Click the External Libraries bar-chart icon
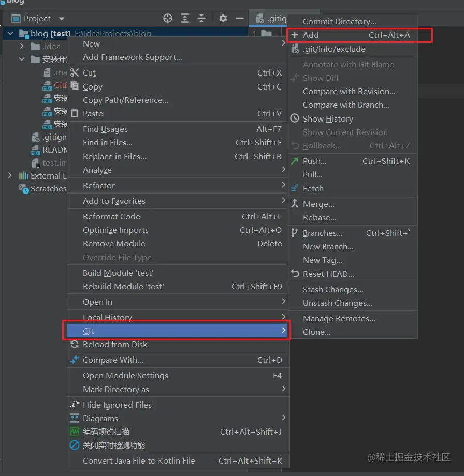Screen dimensions: 464x476 click(24, 175)
